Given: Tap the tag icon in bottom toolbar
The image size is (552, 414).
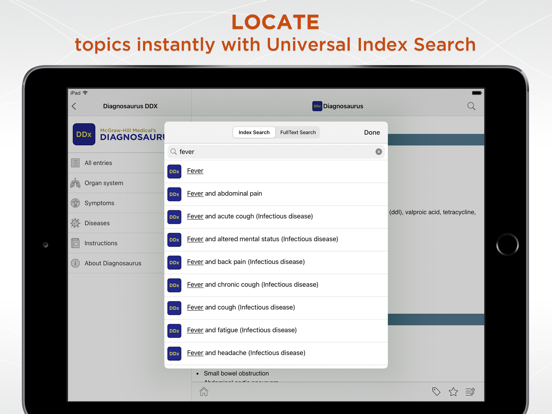Looking at the screenshot, I should tap(436, 391).
